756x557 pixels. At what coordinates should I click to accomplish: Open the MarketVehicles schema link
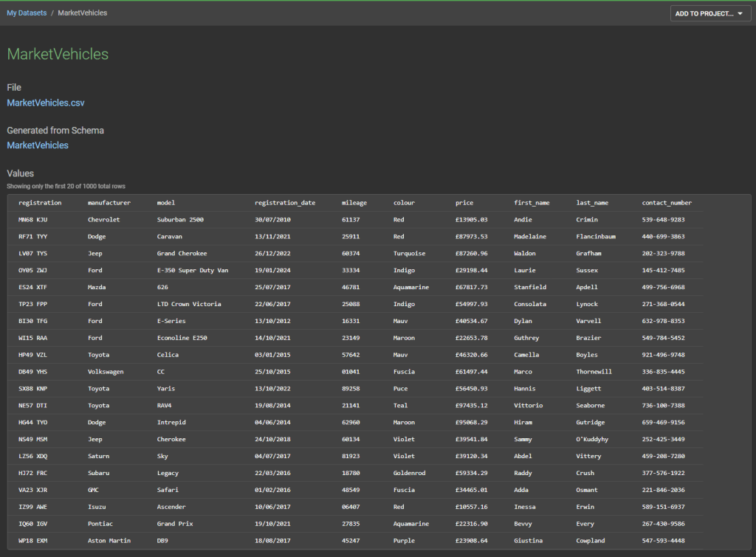(x=38, y=145)
